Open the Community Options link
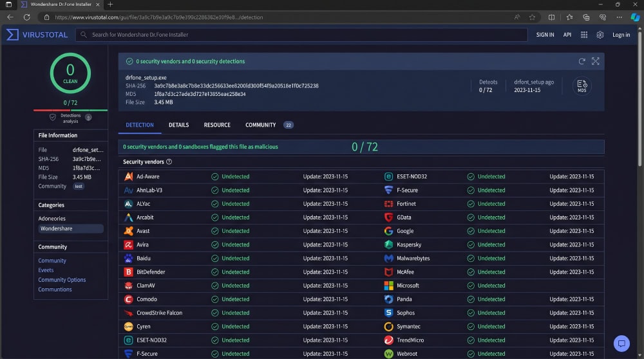Viewport: 644px width, 359px height. click(x=62, y=280)
